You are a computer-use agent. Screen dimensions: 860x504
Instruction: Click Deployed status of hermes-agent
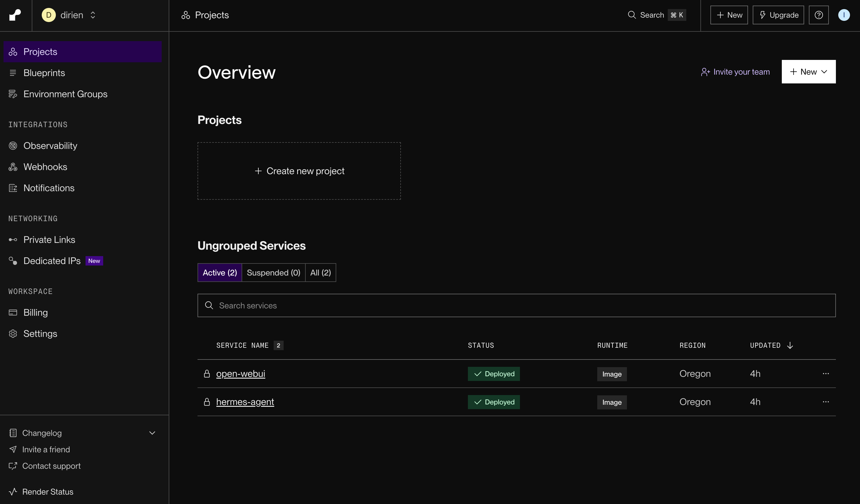tap(493, 402)
